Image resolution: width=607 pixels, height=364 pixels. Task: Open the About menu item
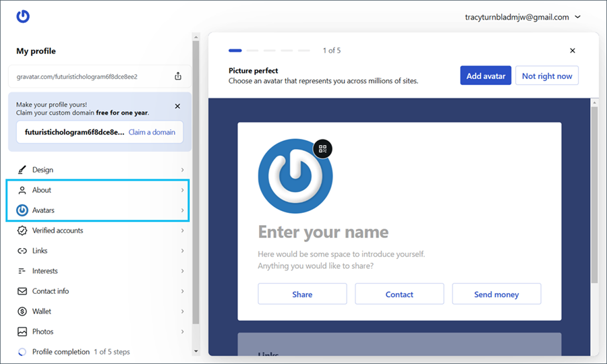[42, 190]
